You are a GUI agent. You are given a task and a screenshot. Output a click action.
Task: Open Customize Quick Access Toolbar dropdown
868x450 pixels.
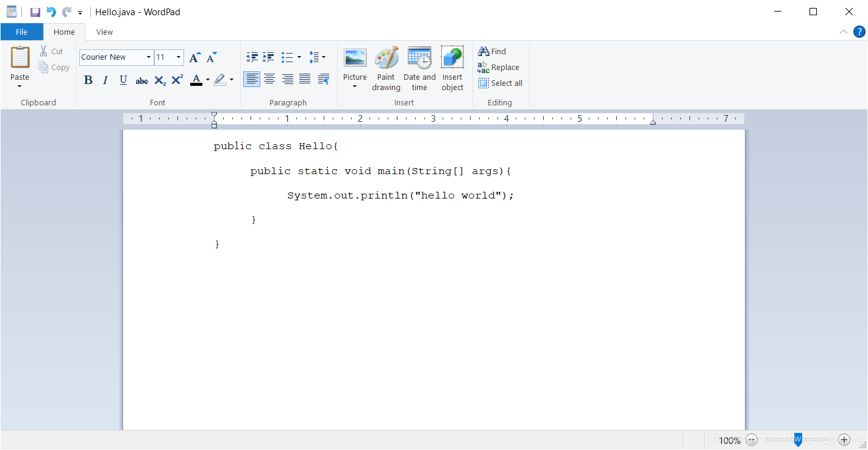[80, 12]
